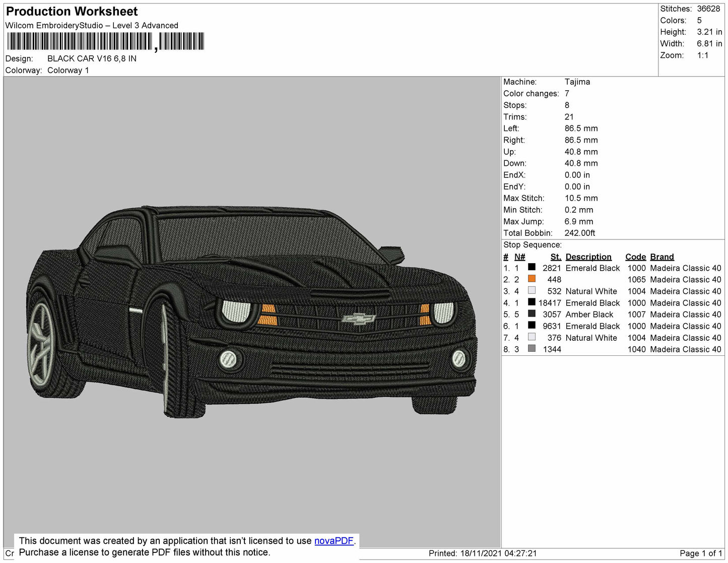Click the width value 6.81 in

pos(709,44)
